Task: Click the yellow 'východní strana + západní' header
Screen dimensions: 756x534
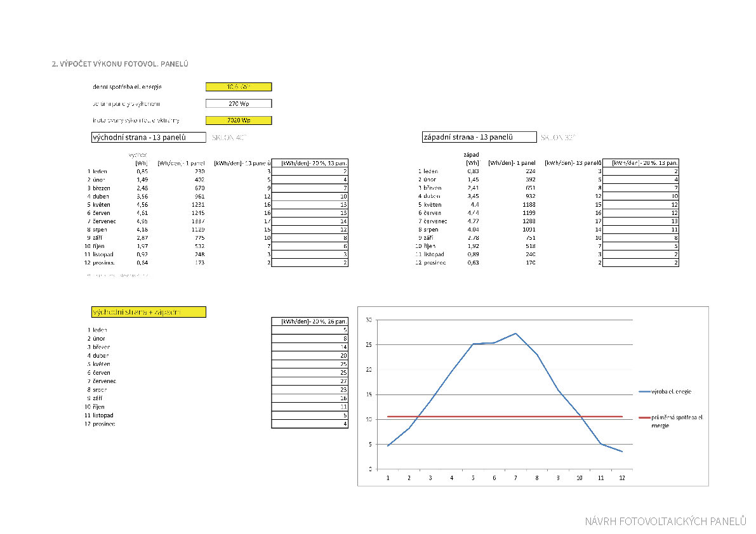Action: (149, 312)
